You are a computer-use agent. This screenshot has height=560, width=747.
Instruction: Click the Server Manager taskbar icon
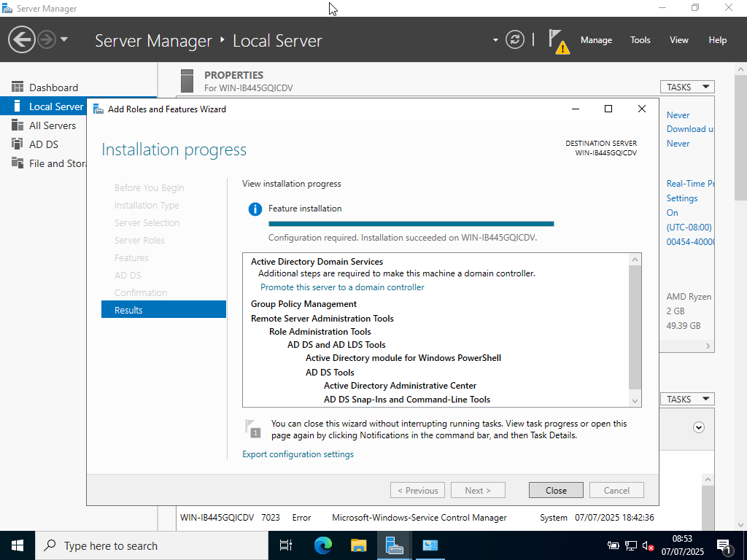pyautogui.click(x=394, y=545)
